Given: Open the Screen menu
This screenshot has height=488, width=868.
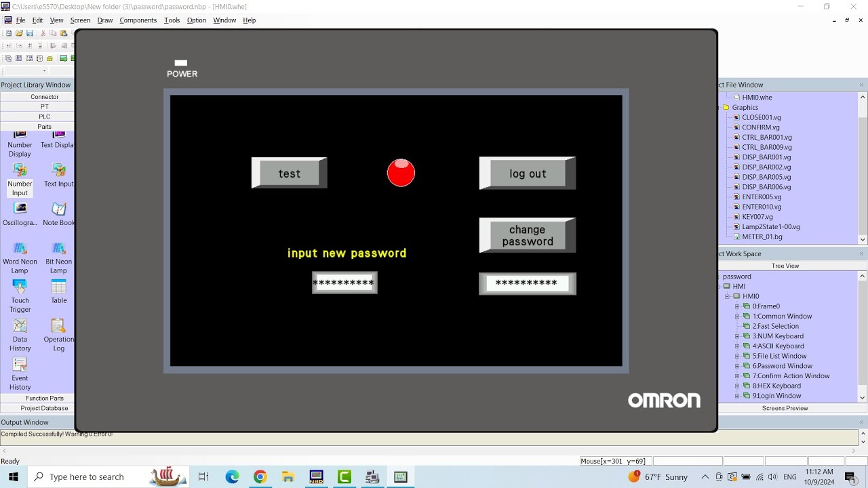Looking at the screenshot, I should [80, 20].
